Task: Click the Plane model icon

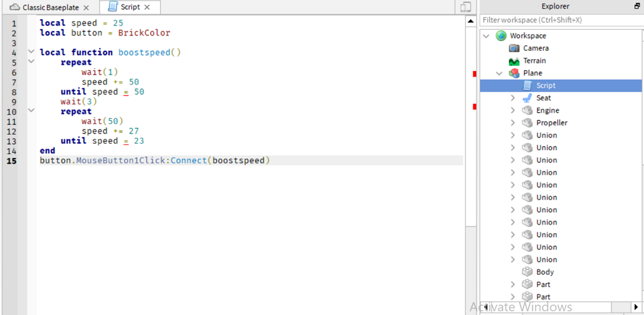Action: [514, 73]
